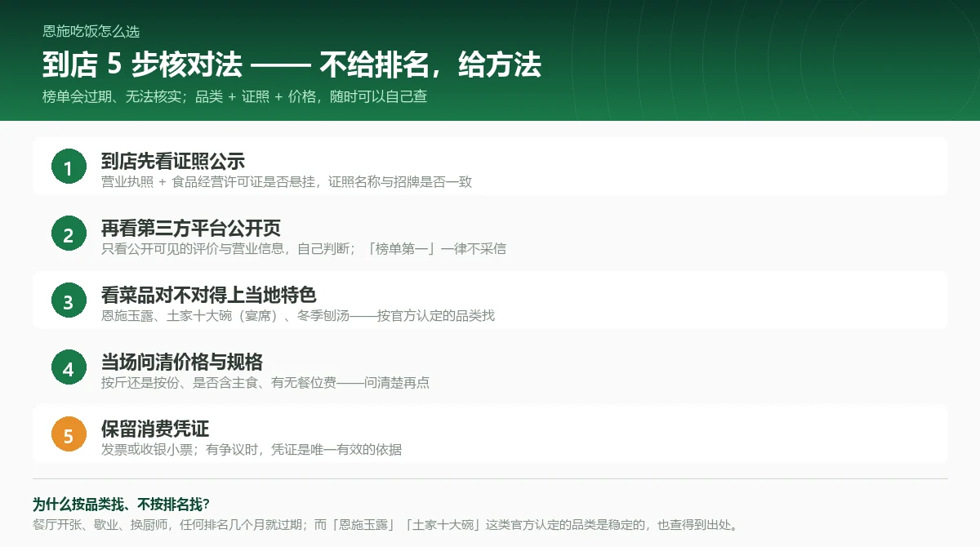The height and width of the screenshot is (547, 980).
Task: Click the green number 3 badge
Action: pyautogui.click(x=69, y=301)
